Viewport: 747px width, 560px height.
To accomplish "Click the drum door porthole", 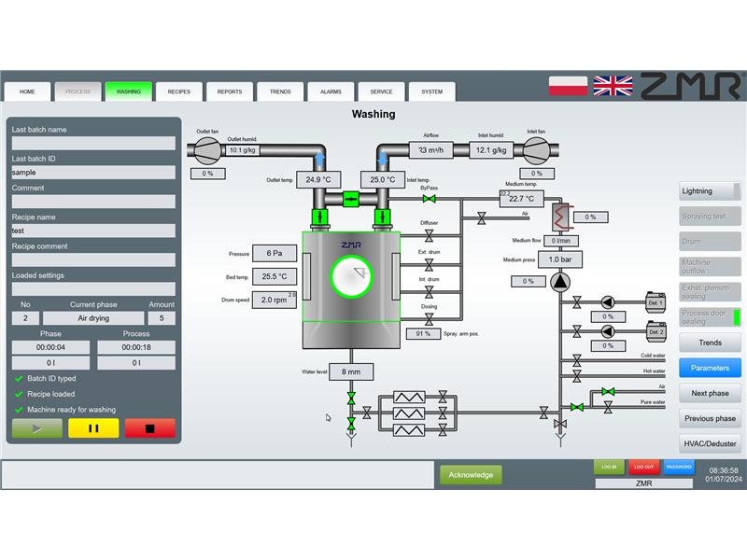I will point(351,276).
